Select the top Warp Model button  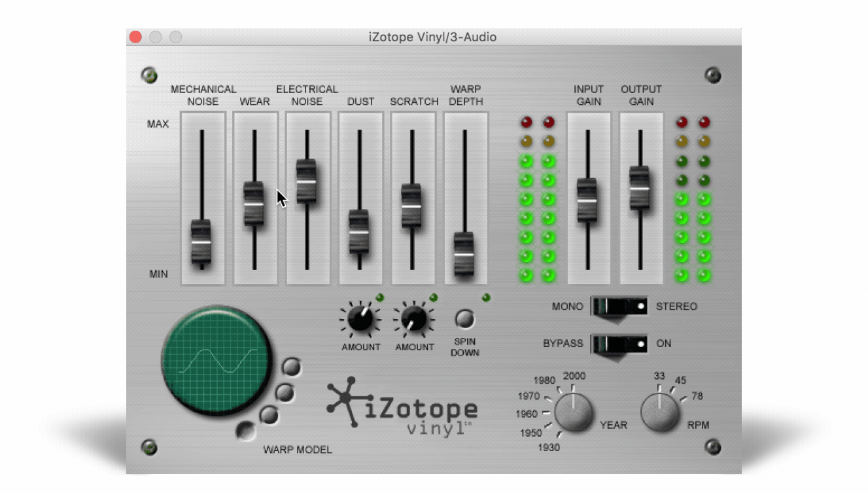click(292, 367)
